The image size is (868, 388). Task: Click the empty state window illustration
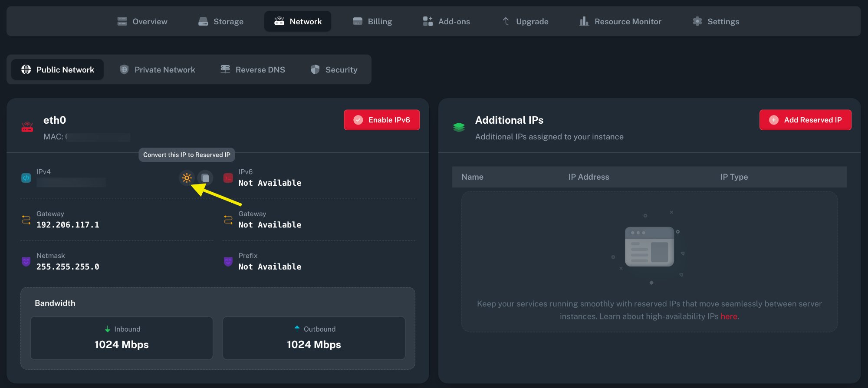click(x=649, y=247)
